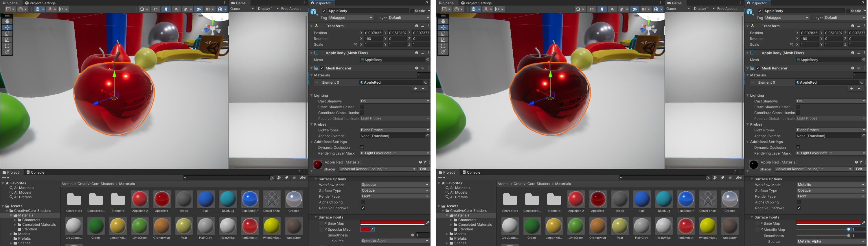Select the Transform tool in left Scene view
Viewport: 868px width, 246px height.
[7, 52]
